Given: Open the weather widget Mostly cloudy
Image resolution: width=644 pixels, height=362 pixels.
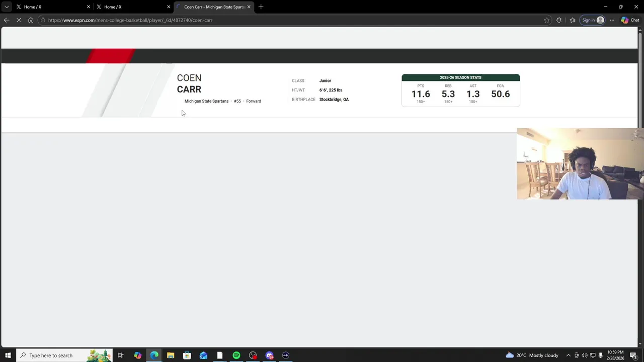Looking at the screenshot, I should [x=532, y=355].
